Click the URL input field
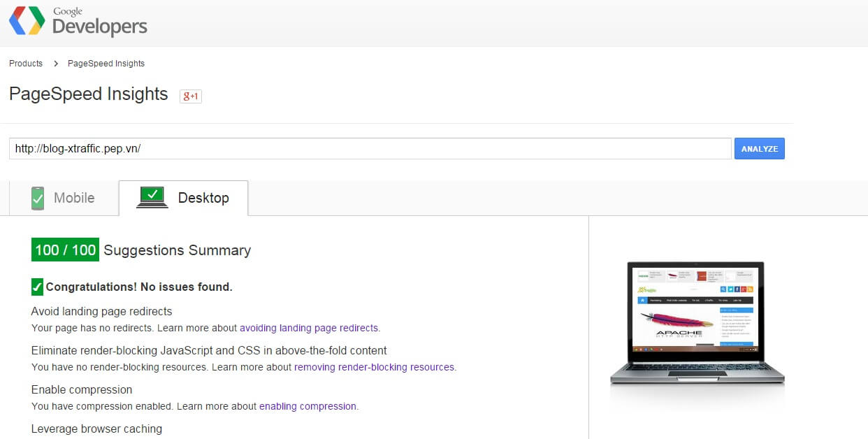The height and width of the screenshot is (439, 868). coord(370,149)
